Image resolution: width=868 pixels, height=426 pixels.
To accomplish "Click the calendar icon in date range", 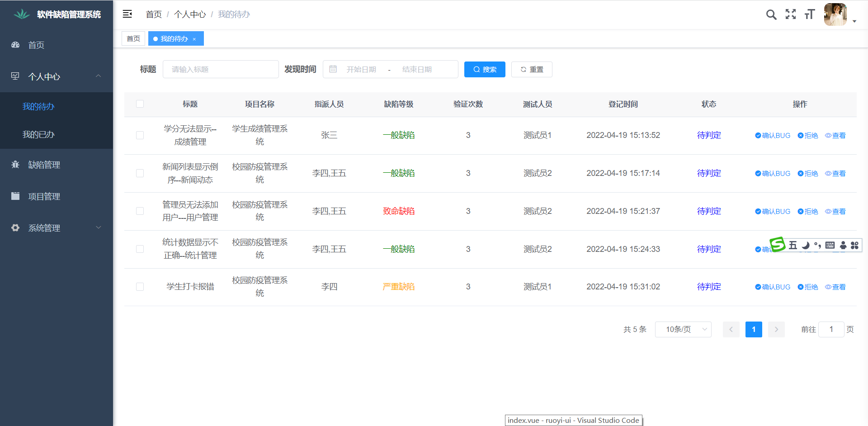I will pyautogui.click(x=333, y=69).
